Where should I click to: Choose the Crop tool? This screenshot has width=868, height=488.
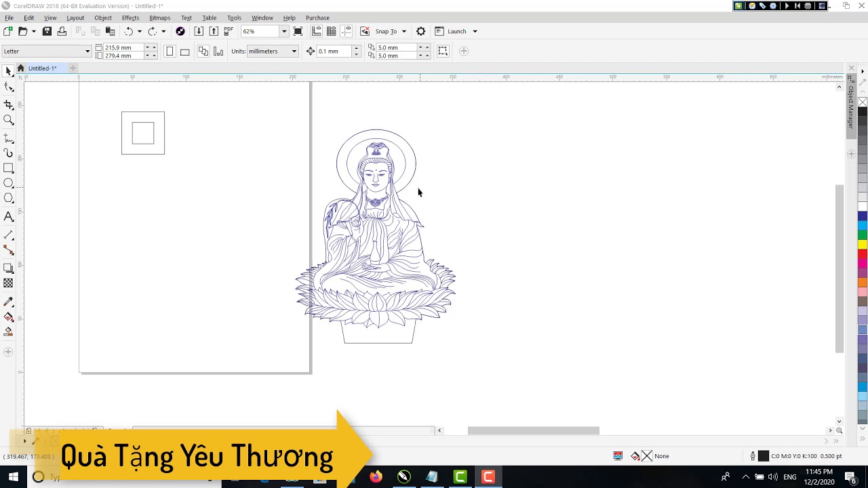click(x=8, y=104)
